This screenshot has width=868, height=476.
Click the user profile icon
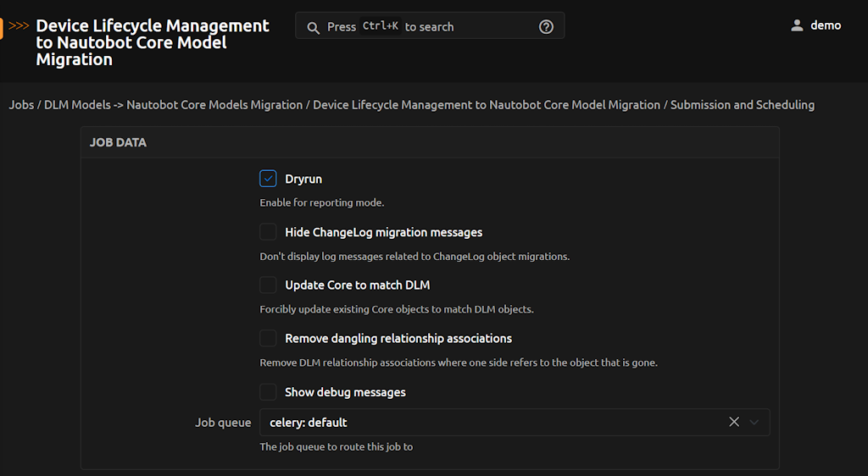click(797, 25)
